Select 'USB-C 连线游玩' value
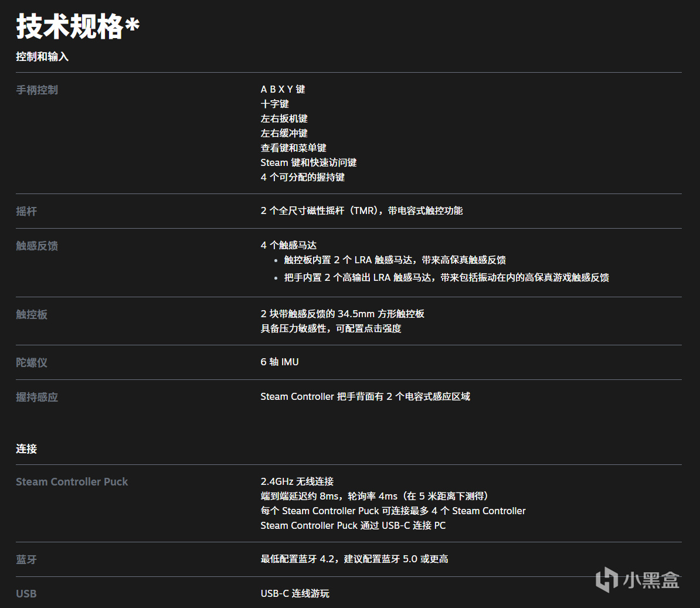The width and height of the screenshot is (700, 608). 295,594
